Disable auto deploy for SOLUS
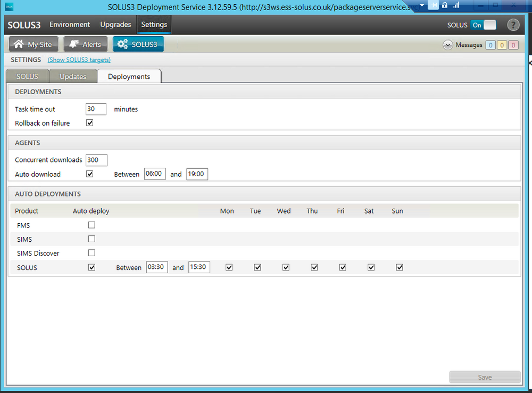 pos(92,267)
